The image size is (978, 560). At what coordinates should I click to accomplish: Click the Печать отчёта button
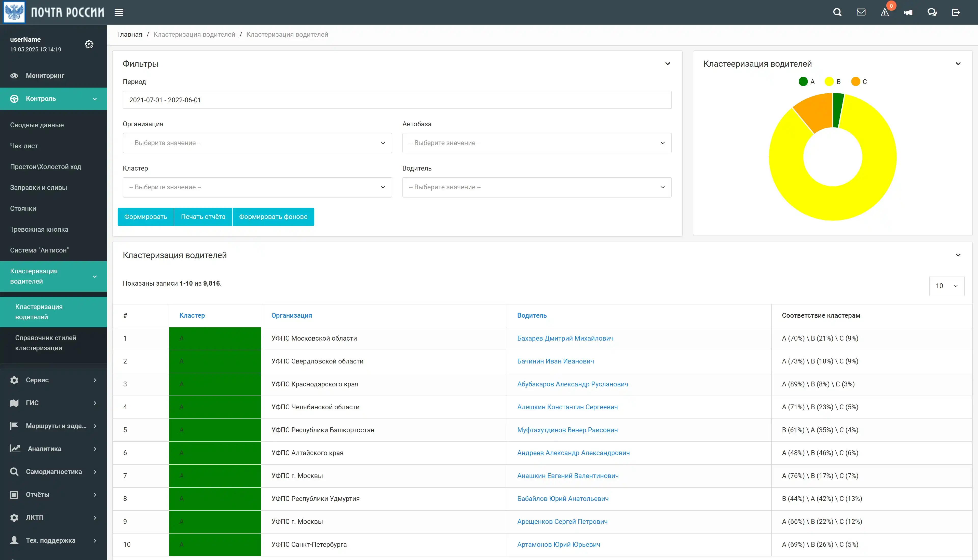click(203, 217)
